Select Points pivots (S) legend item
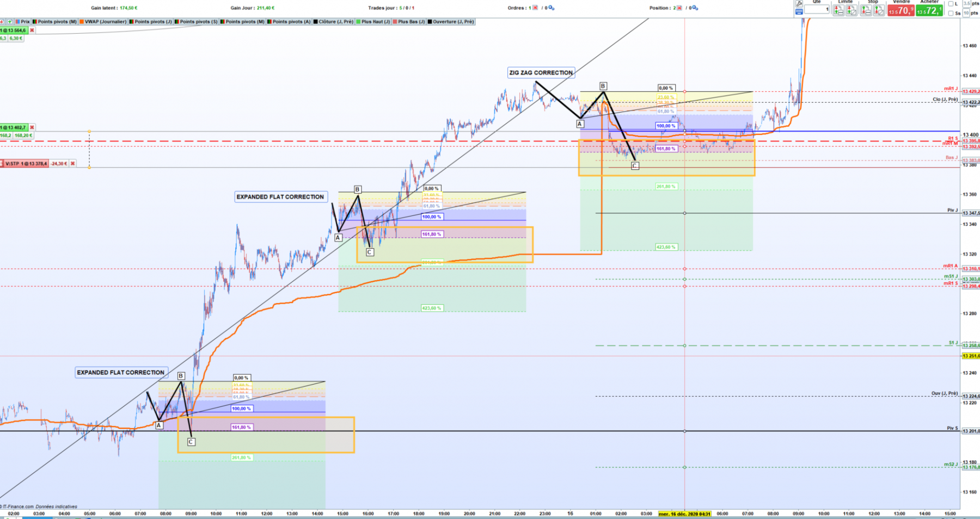This screenshot has height=519, width=980. (196, 22)
